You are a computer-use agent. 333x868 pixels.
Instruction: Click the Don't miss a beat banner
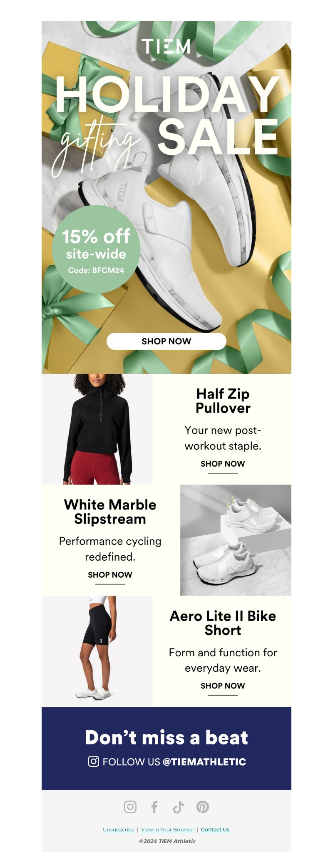pyautogui.click(x=166, y=749)
